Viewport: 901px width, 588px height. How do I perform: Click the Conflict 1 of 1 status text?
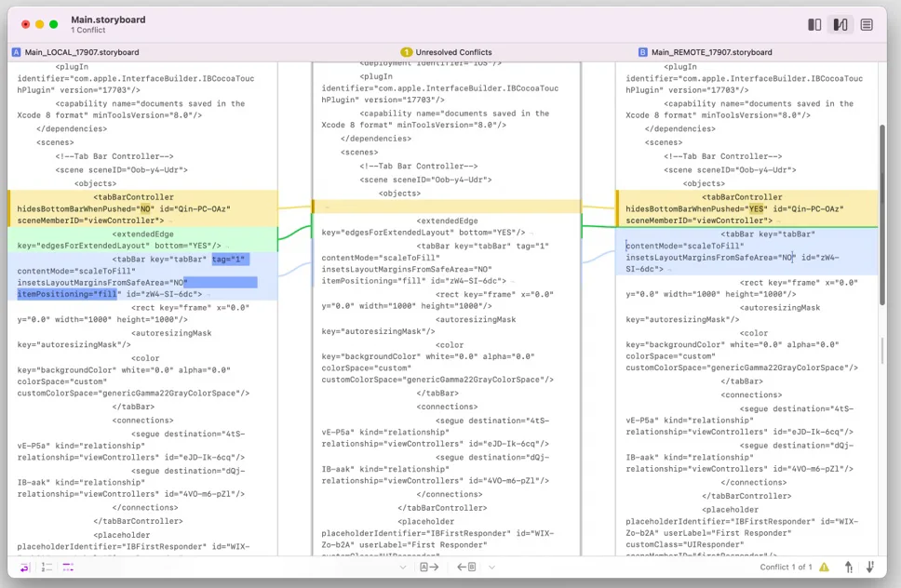tap(786, 568)
